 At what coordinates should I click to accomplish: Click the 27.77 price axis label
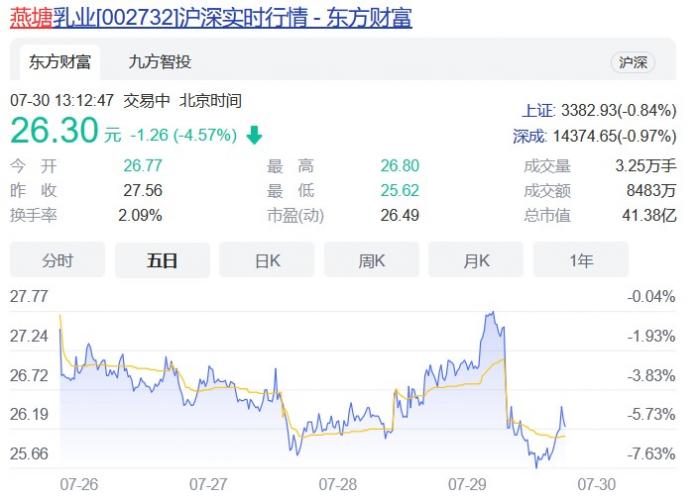29,296
